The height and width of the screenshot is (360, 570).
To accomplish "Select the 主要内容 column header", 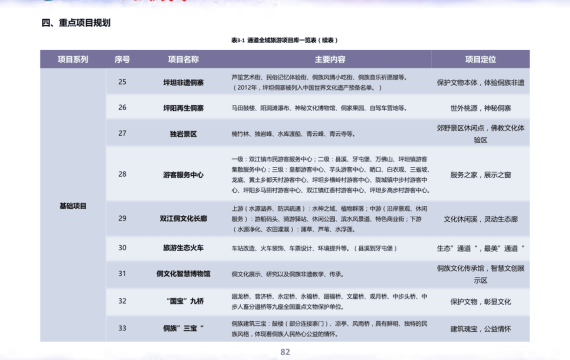I will click(330, 59).
